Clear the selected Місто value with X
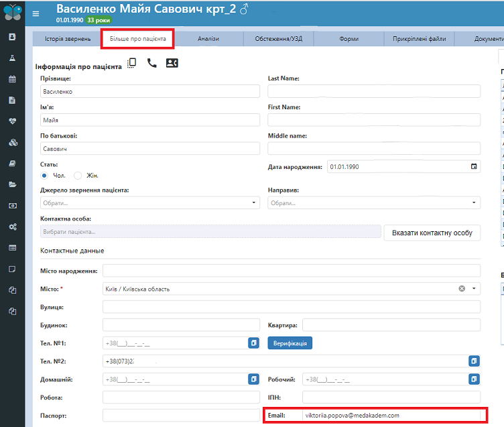 pyautogui.click(x=462, y=289)
